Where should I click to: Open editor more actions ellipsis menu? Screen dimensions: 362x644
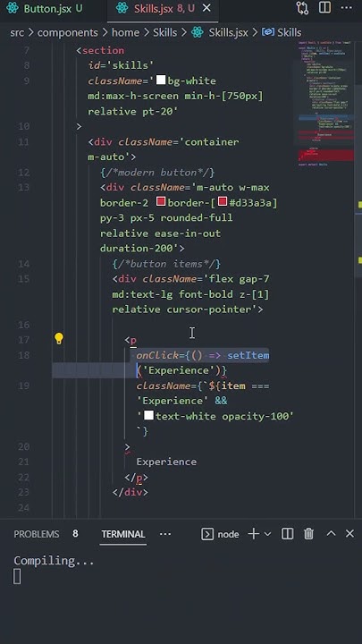[347, 8]
